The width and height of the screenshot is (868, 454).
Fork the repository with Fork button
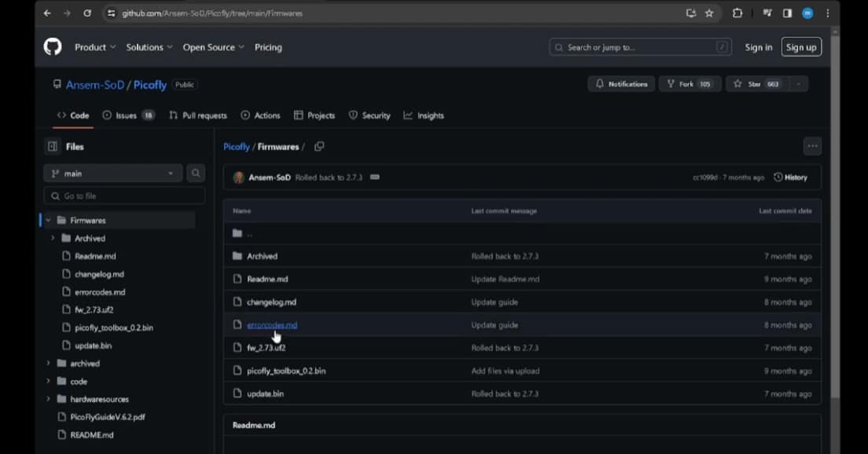(690, 84)
